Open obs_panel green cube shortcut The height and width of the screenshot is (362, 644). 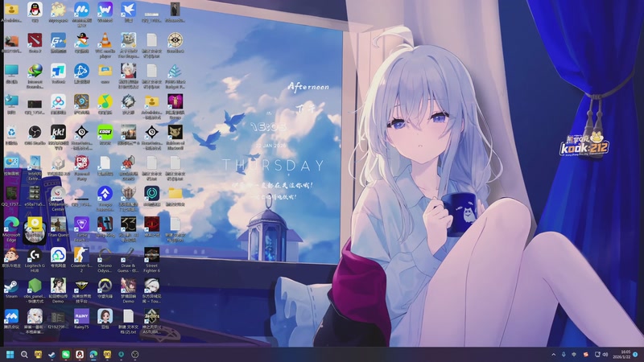[35, 286]
